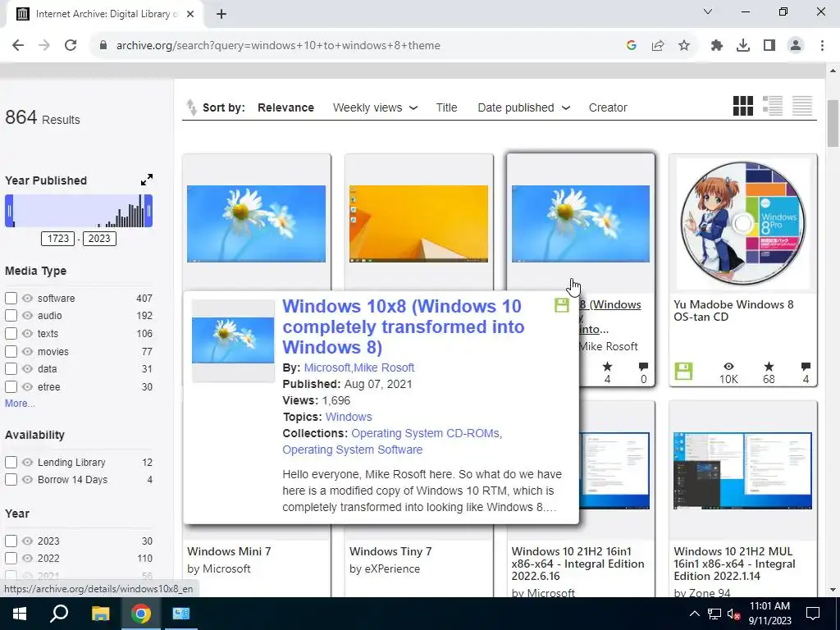Image resolution: width=840 pixels, height=630 pixels.
Task: Open Chrome profile avatar
Action: 796,46
